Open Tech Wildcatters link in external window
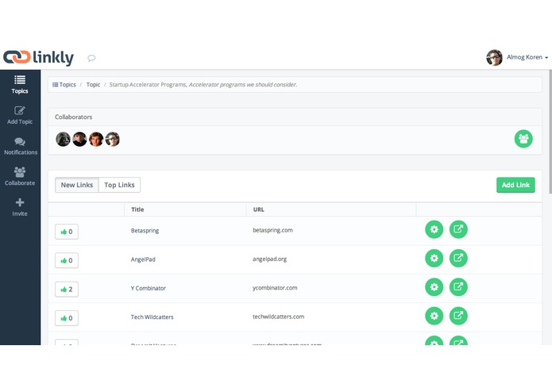Image resolution: width=552 pixels, height=392 pixels. pyautogui.click(x=458, y=316)
